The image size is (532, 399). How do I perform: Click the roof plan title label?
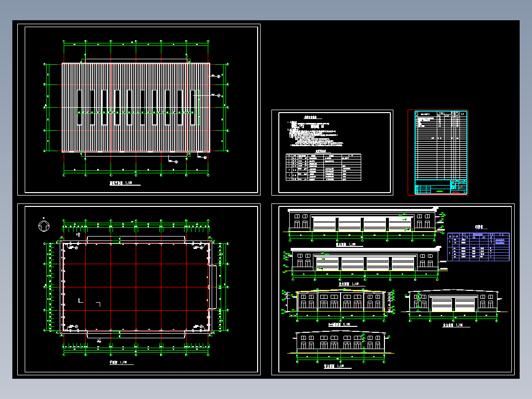coord(120,183)
